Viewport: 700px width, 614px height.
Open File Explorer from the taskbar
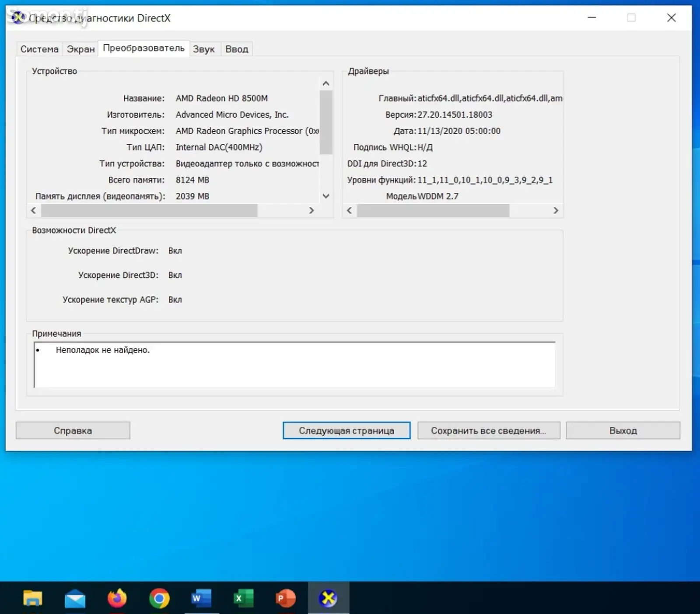[x=32, y=598]
